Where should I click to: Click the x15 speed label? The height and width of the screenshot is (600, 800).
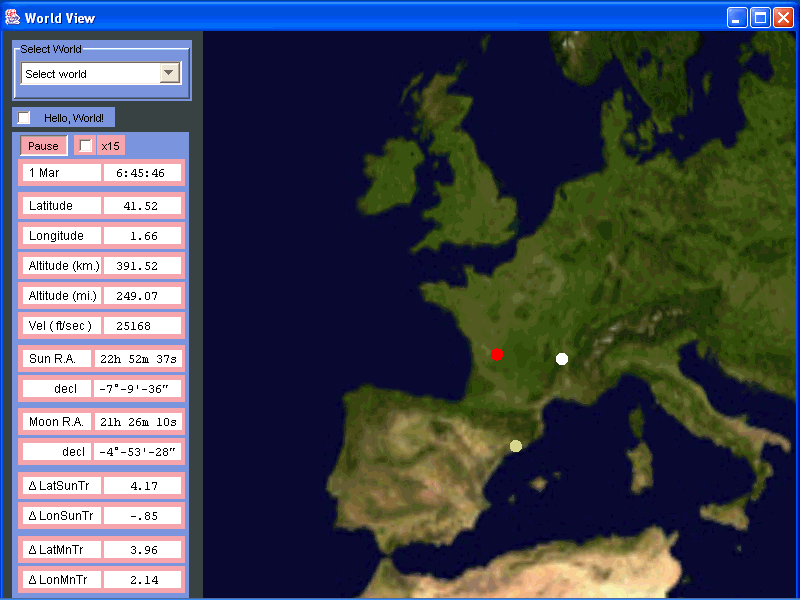point(110,146)
